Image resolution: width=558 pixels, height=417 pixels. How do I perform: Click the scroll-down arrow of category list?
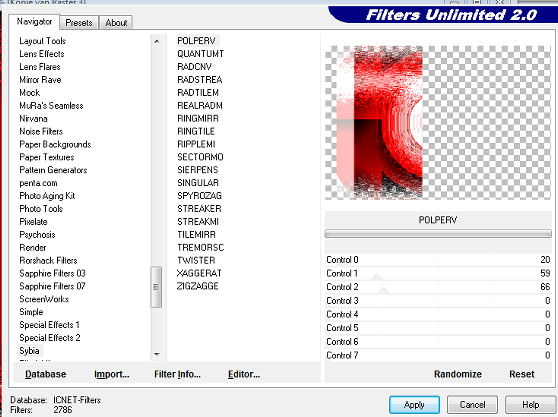[156, 354]
